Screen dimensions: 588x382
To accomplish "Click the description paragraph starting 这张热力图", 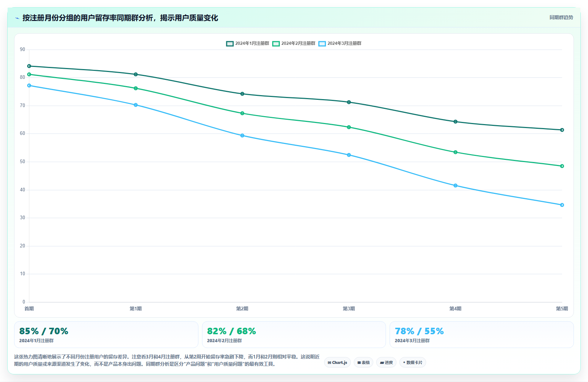I will [x=167, y=360].
